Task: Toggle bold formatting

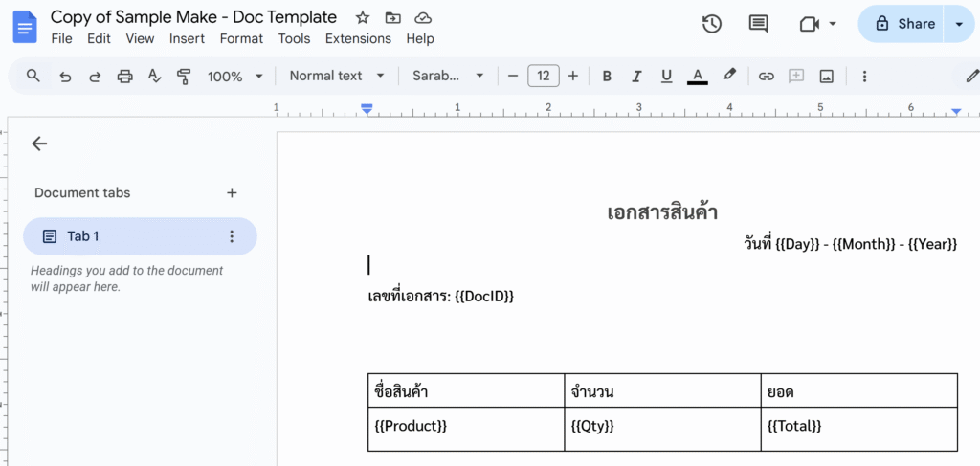Action: coord(606,77)
